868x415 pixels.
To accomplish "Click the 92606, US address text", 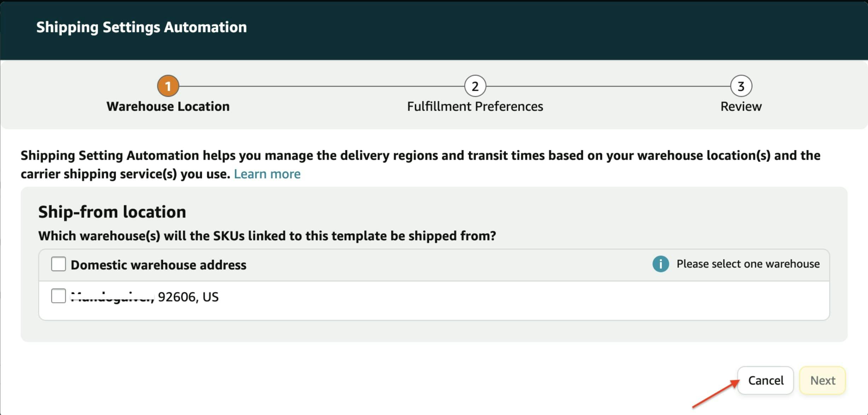I will pos(188,297).
